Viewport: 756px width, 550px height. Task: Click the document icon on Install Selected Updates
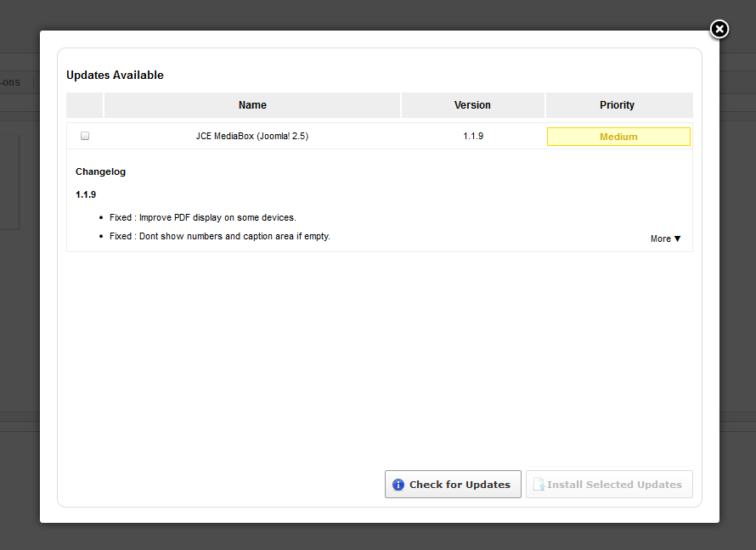538,485
